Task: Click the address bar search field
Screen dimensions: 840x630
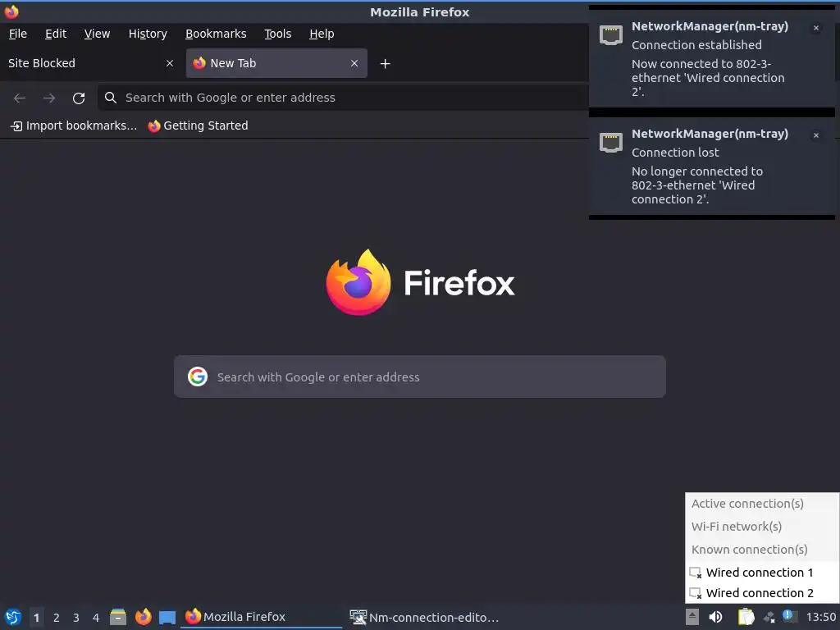Action: pos(343,98)
